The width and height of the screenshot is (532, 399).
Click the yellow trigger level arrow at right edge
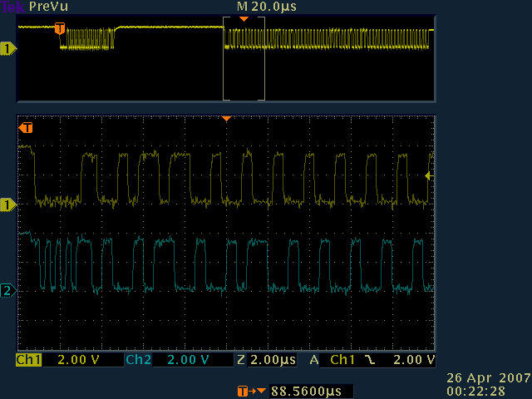[429, 175]
